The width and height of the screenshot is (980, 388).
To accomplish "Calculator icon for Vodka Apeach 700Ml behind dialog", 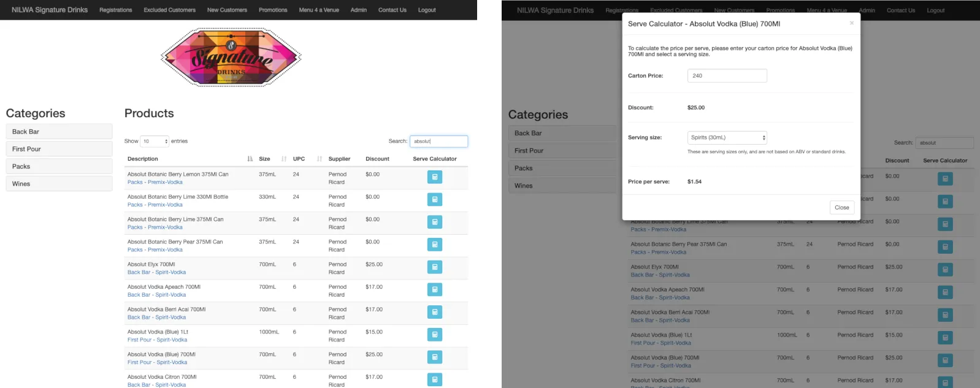I will tap(945, 292).
